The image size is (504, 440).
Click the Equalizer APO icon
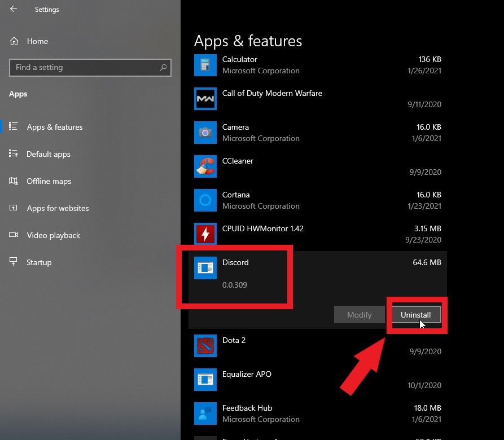coord(205,380)
